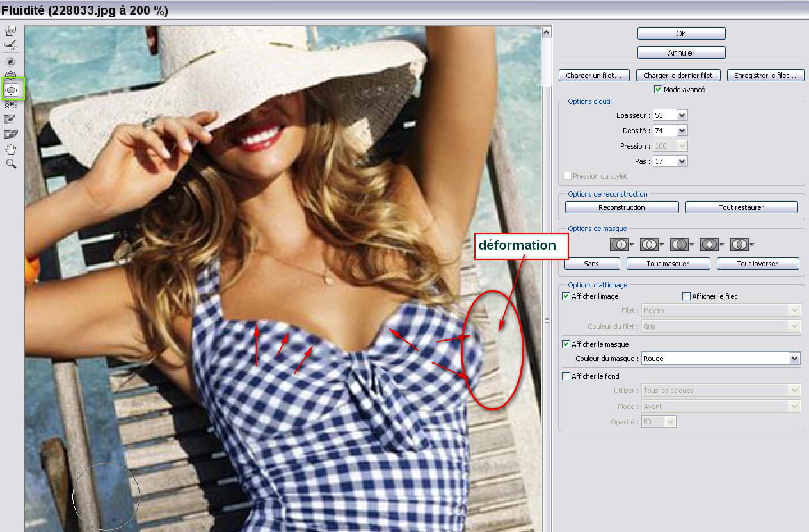Viewport: 809px width, 532px height.
Task: Click the first mask option icon
Action: click(619, 245)
